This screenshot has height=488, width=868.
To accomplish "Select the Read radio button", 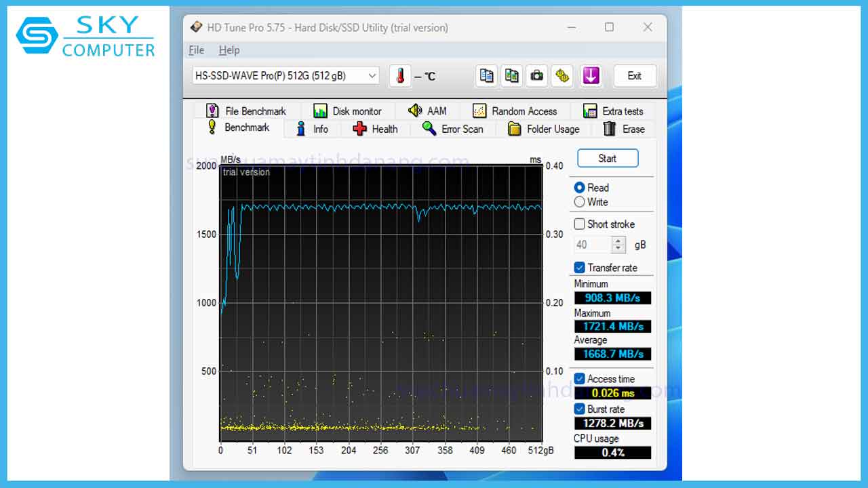I will [x=579, y=188].
